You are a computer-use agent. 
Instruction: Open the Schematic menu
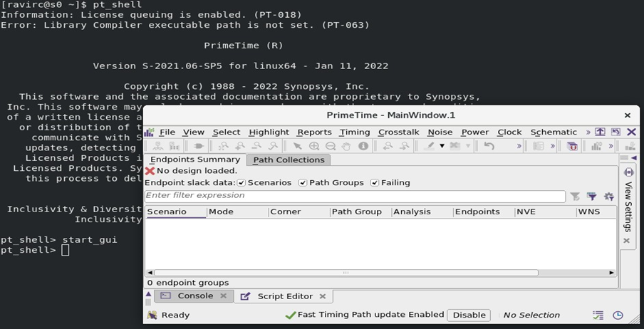pos(554,132)
